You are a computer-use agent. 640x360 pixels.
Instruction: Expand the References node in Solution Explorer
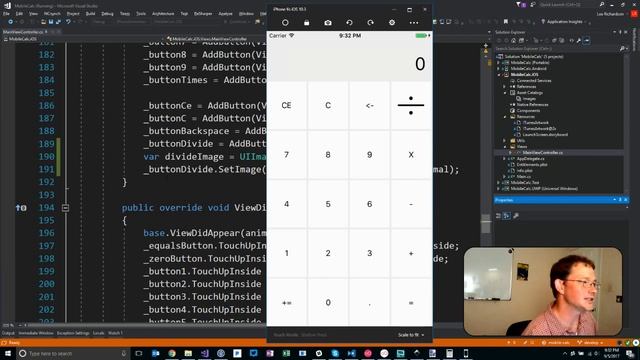tap(505, 87)
